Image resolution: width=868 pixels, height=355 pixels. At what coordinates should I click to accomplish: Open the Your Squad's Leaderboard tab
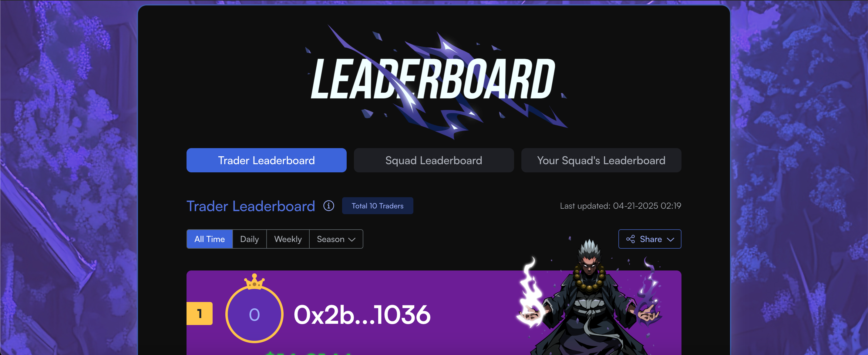pyautogui.click(x=601, y=160)
